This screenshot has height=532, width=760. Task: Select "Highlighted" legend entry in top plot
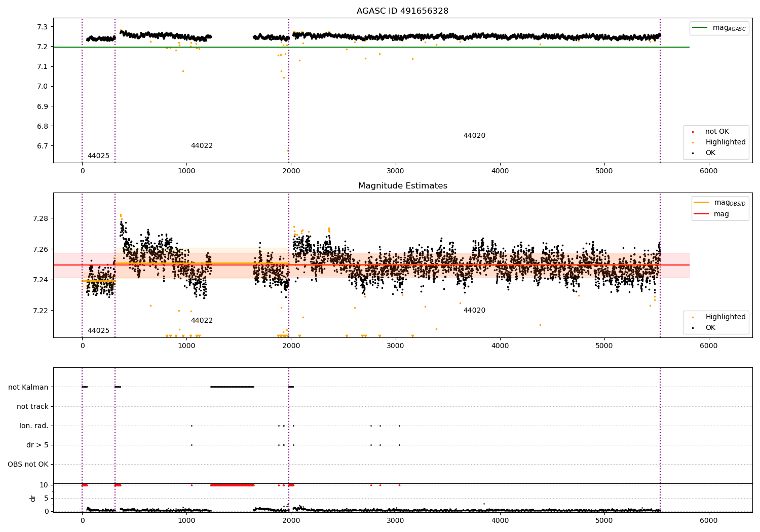(x=726, y=142)
